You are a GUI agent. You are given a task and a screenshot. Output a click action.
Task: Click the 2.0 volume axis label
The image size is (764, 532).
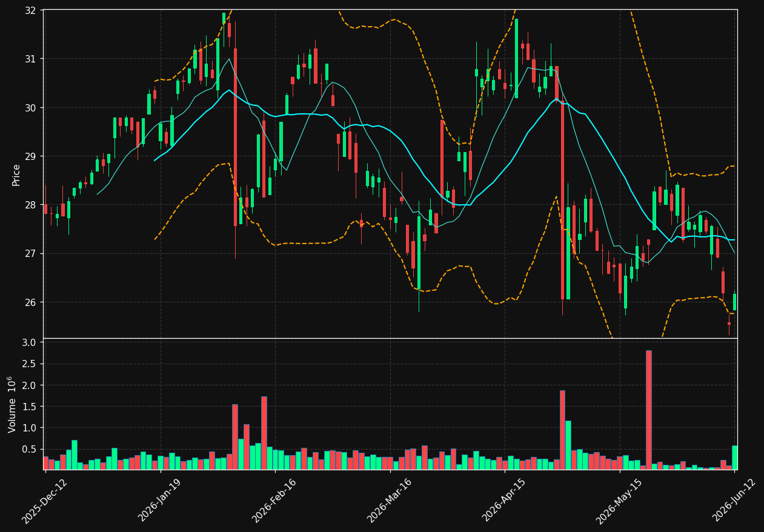click(x=28, y=385)
